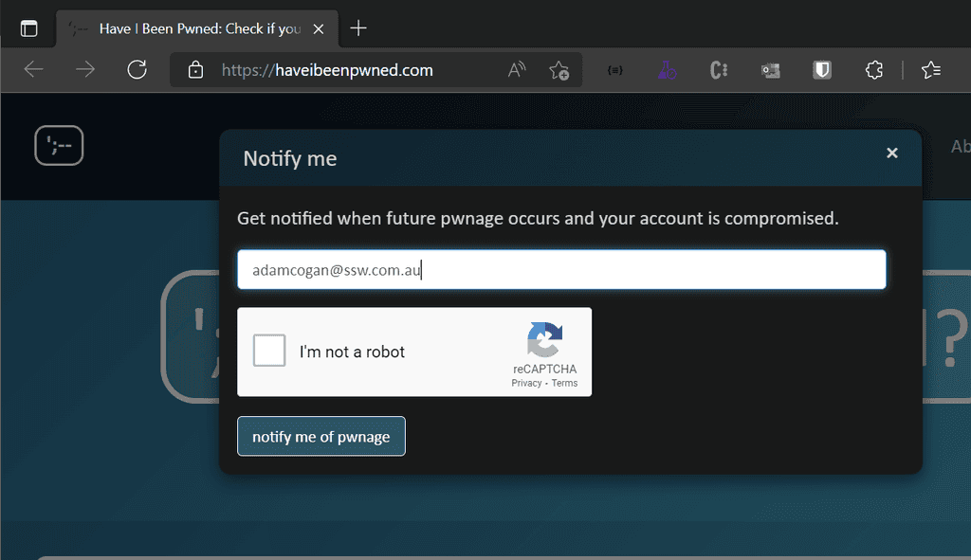
Task: Open the browser Extensions puzzle icon
Action: click(x=873, y=69)
